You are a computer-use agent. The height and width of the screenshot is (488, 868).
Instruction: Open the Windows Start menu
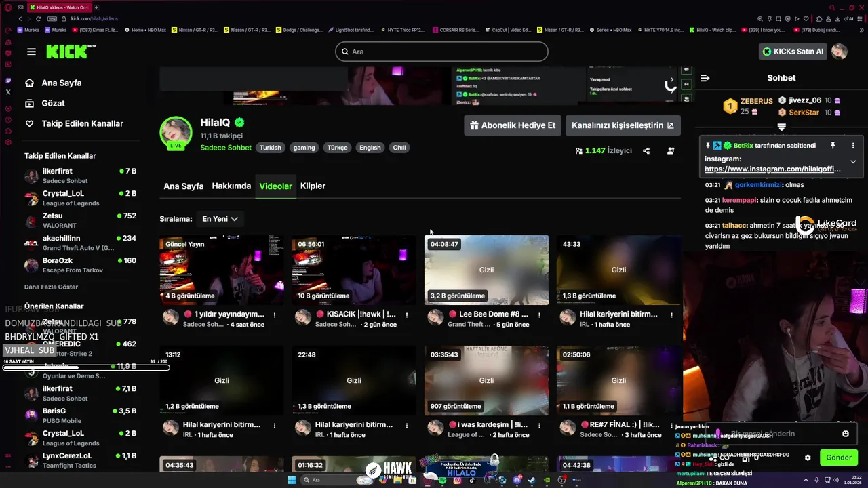point(292,480)
